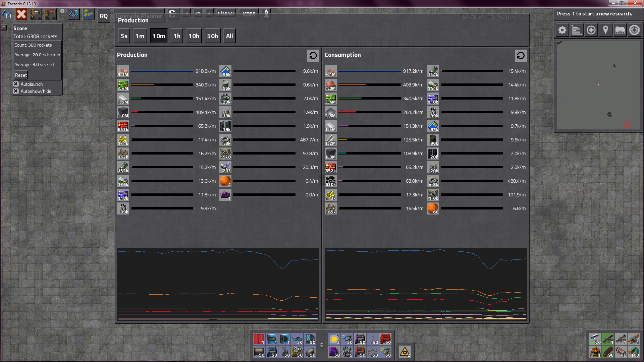Click the 'Press T to start a new research.' text

[594, 14]
